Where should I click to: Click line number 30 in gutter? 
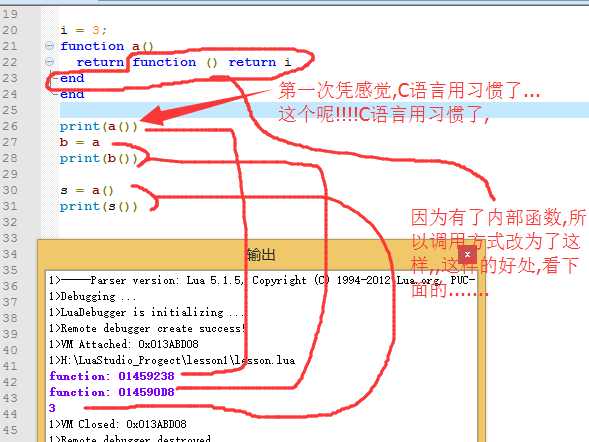coord(10,190)
